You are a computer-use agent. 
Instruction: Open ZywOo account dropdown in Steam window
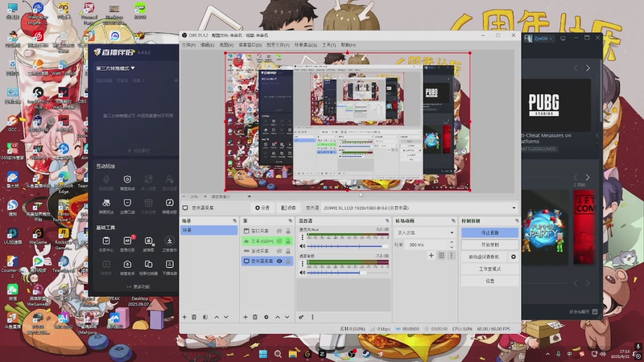click(x=543, y=38)
